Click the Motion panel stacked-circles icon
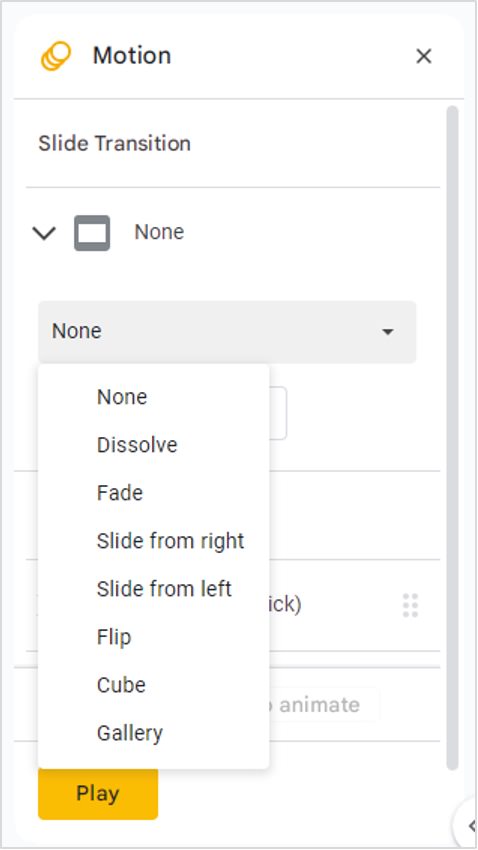Image resolution: width=478 pixels, height=850 pixels. [56, 56]
